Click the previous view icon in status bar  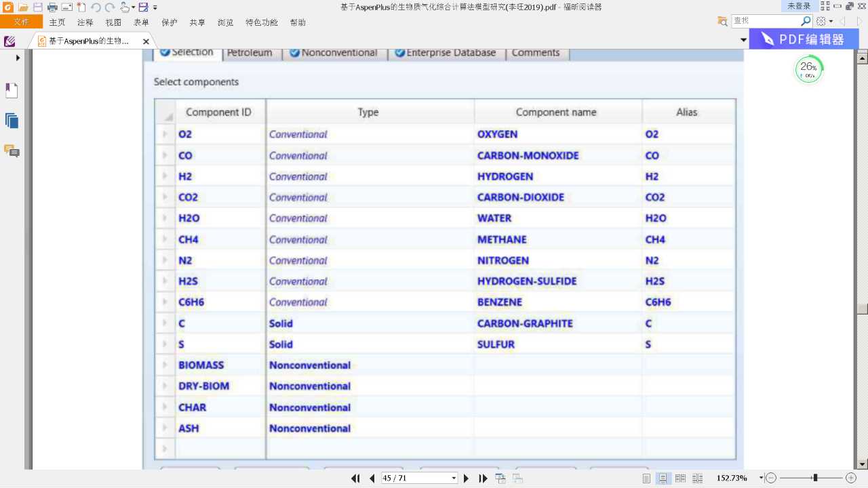[500, 478]
